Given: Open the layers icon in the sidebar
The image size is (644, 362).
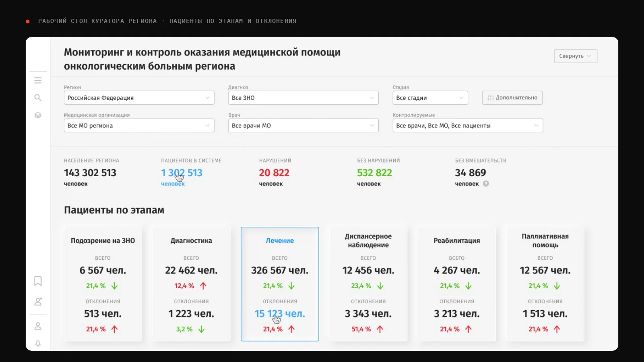Looking at the screenshot, I should 38,115.
